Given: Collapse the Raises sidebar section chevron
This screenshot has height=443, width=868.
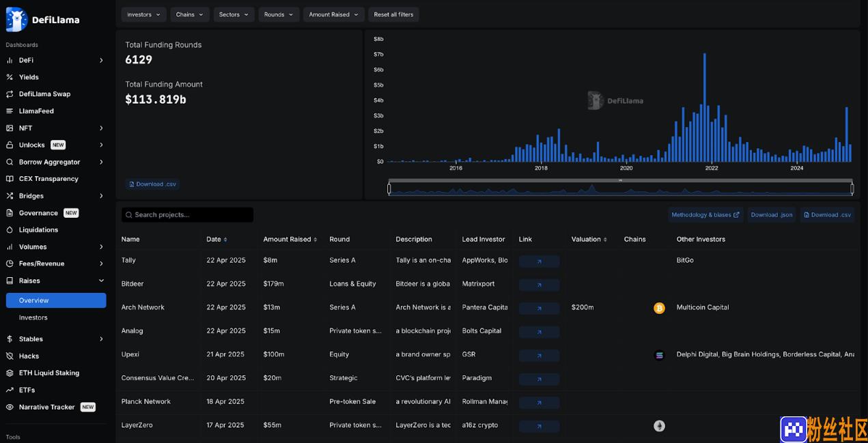Looking at the screenshot, I should coord(101,281).
